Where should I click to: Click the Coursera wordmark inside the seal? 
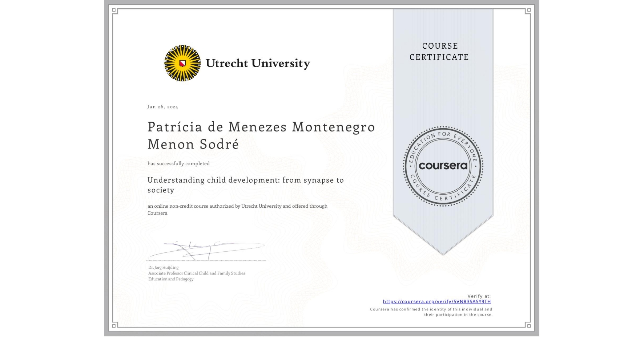[443, 166]
